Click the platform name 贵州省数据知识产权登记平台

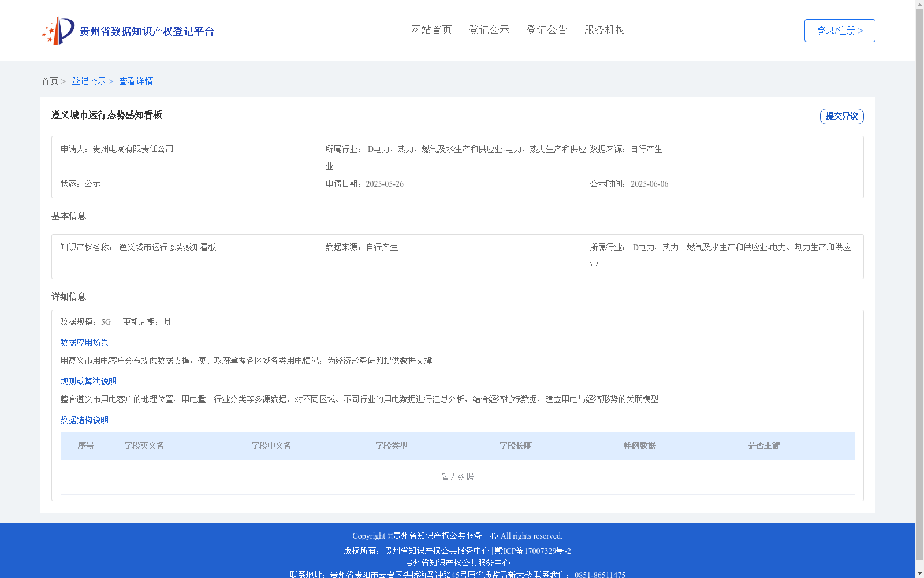point(147,31)
